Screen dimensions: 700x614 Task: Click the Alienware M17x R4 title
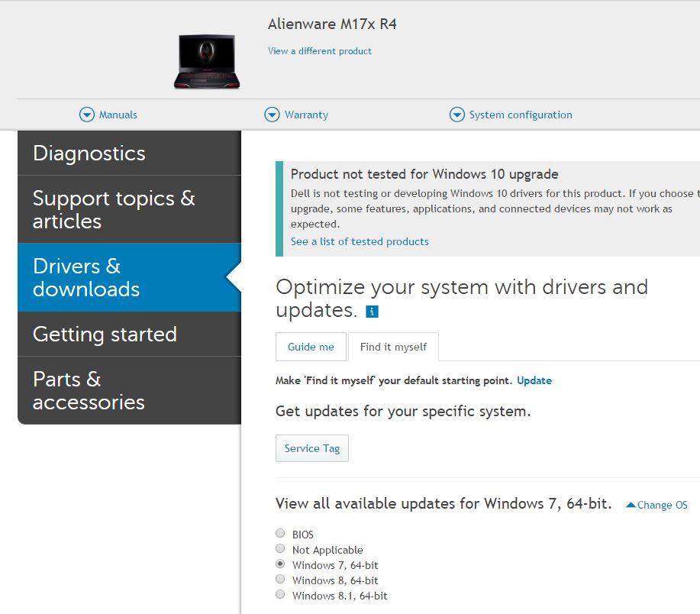click(x=332, y=24)
